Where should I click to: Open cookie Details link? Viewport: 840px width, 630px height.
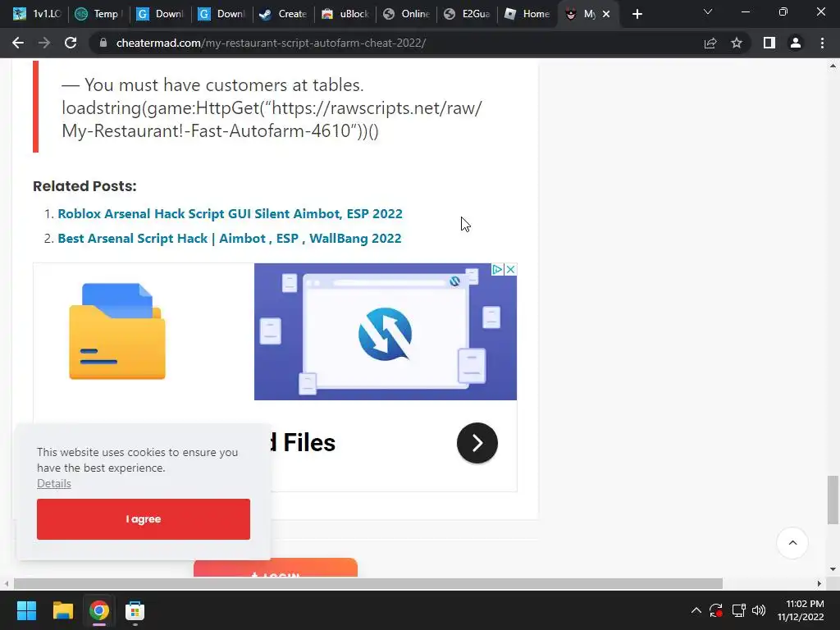coord(54,483)
